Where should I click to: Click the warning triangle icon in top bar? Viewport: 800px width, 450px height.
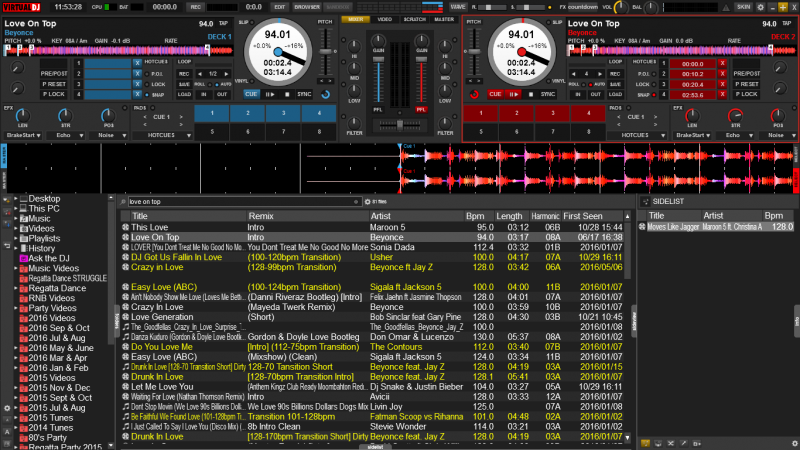726,7
